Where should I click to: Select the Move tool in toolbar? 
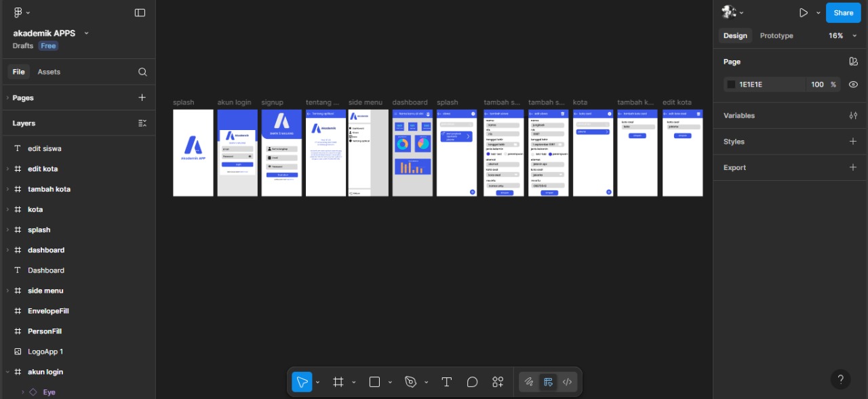tap(302, 382)
